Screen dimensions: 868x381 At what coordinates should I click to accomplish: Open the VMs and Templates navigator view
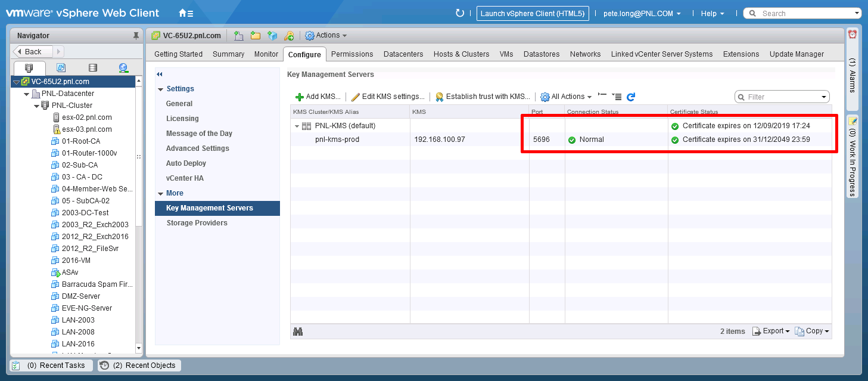pyautogui.click(x=61, y=68)
